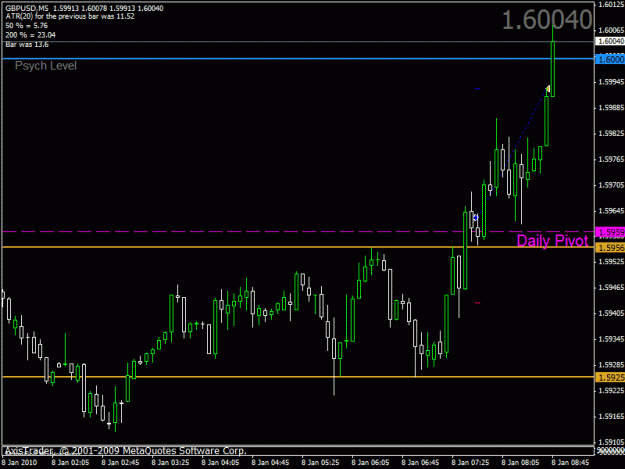This screenshot has height=469, width=625.
Task: Click the small blue take-profit dash marker
Action: tap(478, 88)
